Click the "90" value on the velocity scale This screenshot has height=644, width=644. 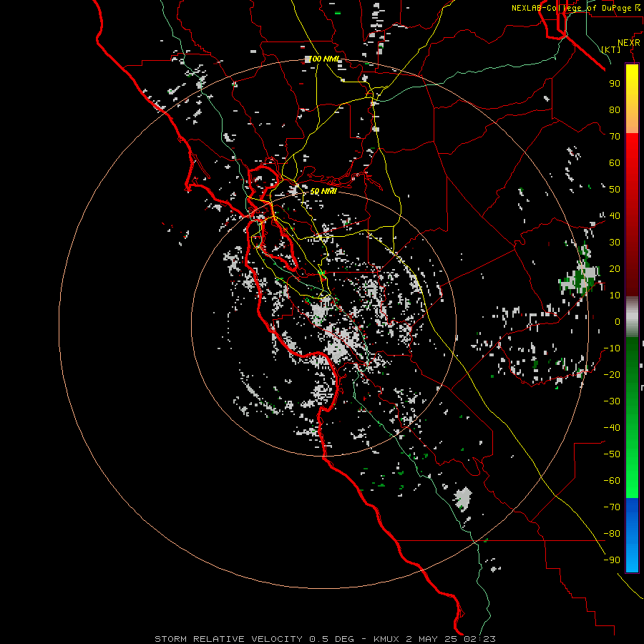(x=615, y=84)
